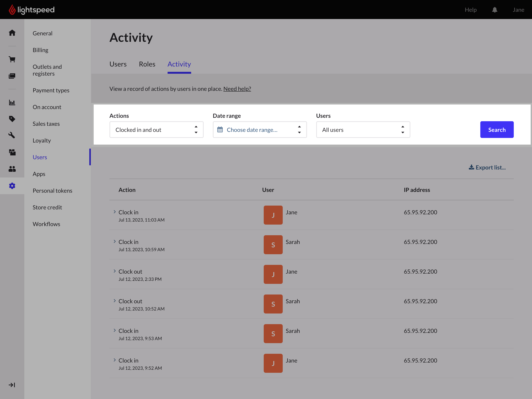Open the Jane account menu
The height and width of the screenshot is (399, 532).
coord(518,10)
